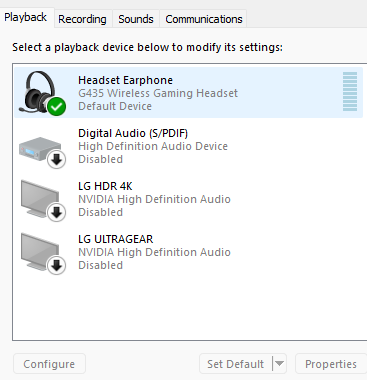Click the disabled arrow badge on LG ULTRAGEAR
The image size is (367, 380).
pos(56,266)
